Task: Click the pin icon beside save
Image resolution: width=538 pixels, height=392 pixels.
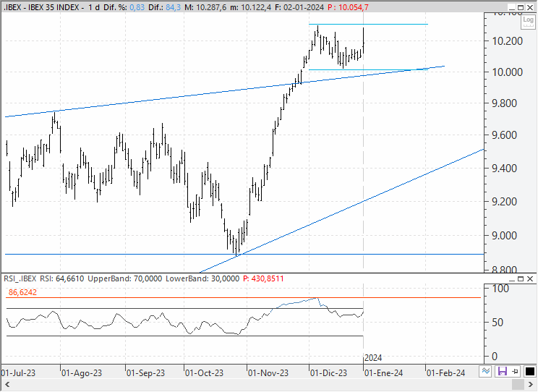Action: [x=516, y=372]
